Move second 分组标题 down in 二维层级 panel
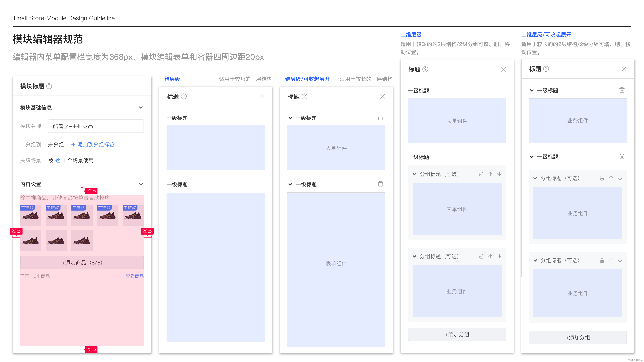This screenshot has height=362, width=644. [x=499, y=256]
